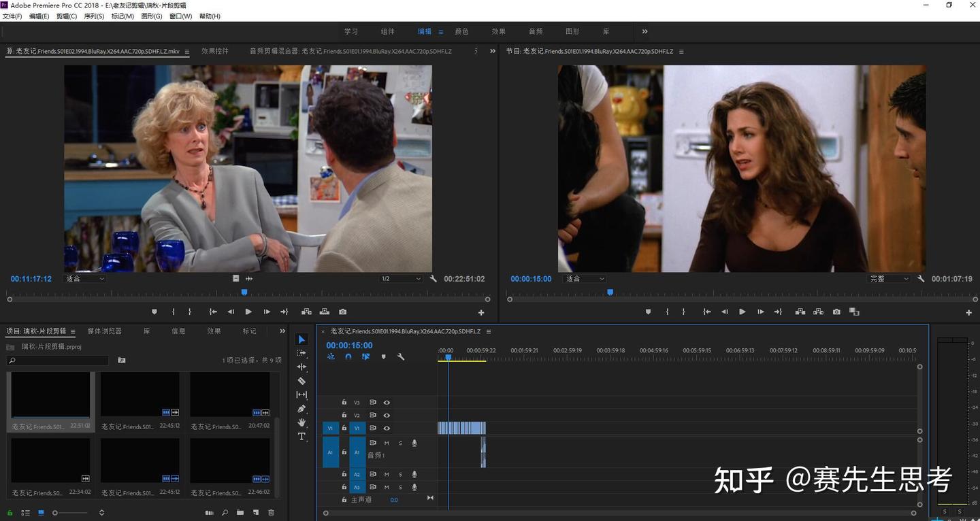
Task: Click the Automate to Sequence icon
Action: [210, 512]
